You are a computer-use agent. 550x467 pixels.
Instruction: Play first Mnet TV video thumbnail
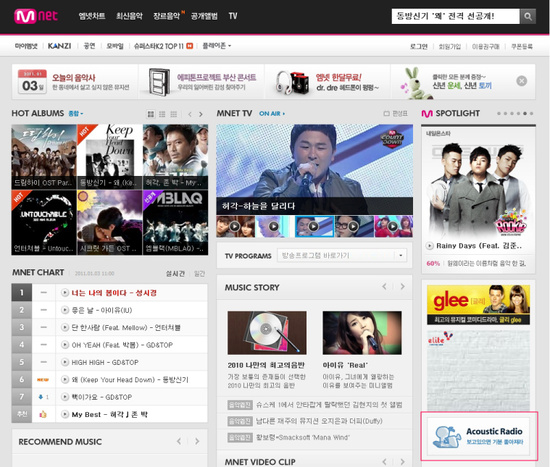pos(235,227)
